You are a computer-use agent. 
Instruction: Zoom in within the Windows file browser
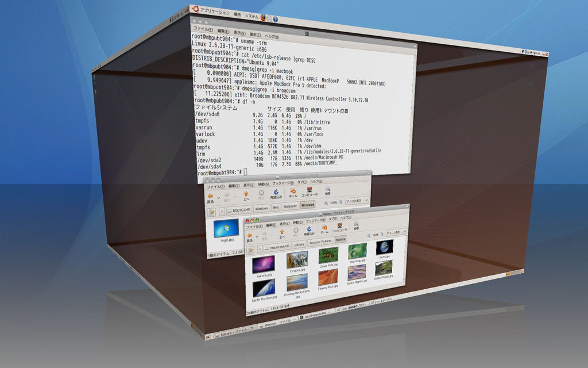pyautogui.click(x=341, y=202)
